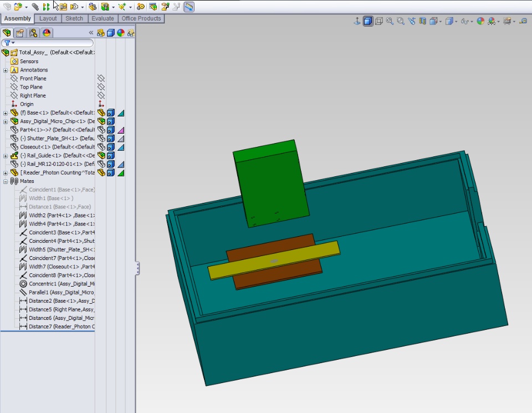
Task: Click the Zoom to Fit magnifier icon
Action: (x=390, y=21)
